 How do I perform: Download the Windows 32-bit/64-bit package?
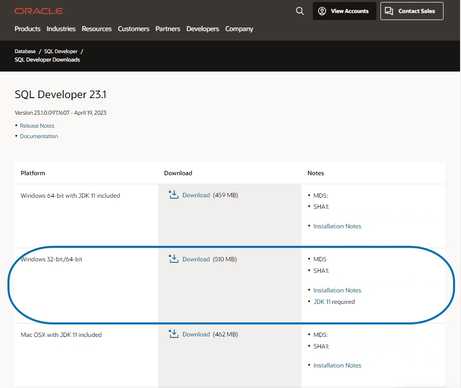pos(196,259)
